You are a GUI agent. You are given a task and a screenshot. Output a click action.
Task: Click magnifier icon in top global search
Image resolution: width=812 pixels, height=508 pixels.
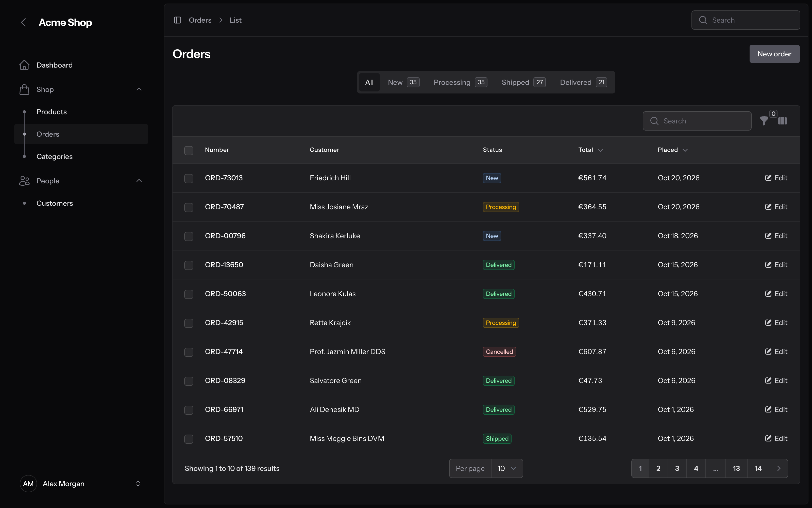coord(703,20)
